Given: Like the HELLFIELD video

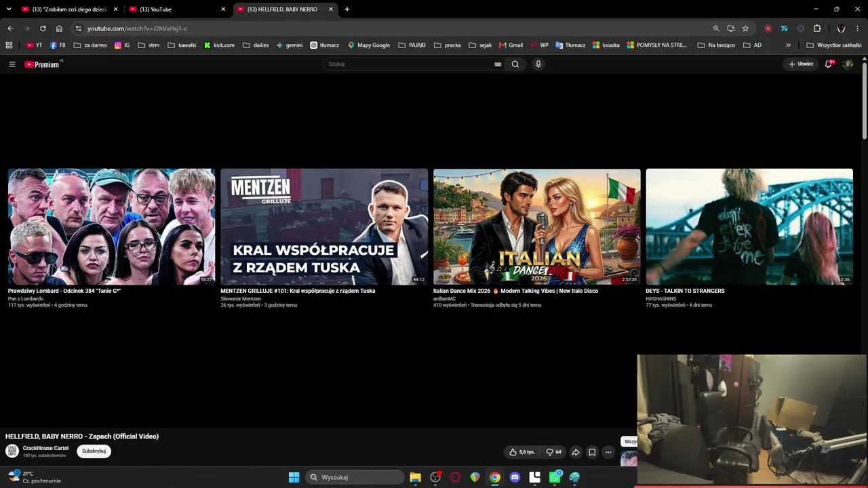Looking at the screenshot, I should (x=521, y=452).
